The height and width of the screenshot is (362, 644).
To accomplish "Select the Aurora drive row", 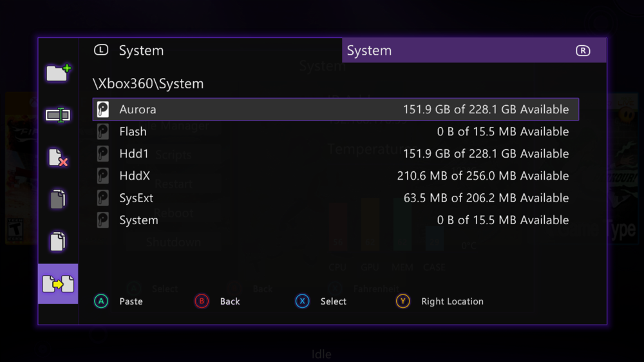I will [x=336, y=110].
